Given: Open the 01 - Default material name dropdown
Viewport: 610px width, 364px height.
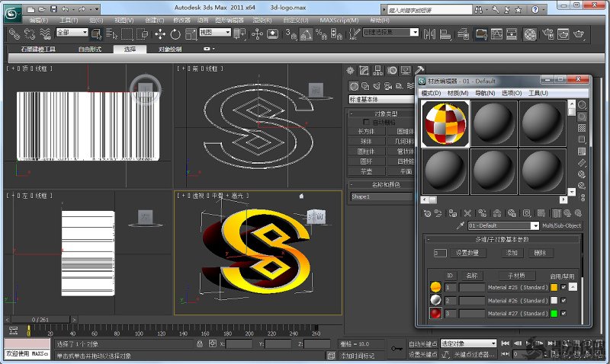Looking at the screenshot, I should [x=535, y=226].
